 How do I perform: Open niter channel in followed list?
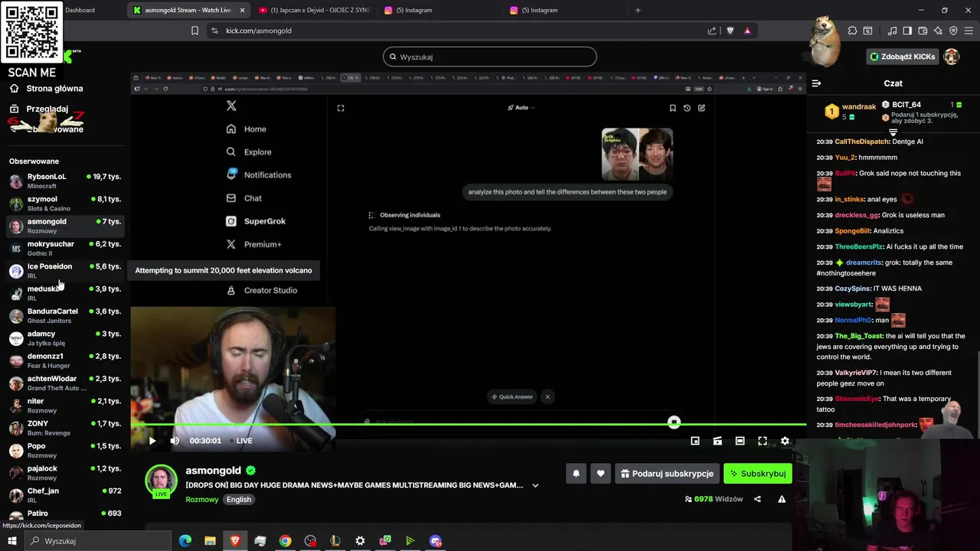click(64, 405)
